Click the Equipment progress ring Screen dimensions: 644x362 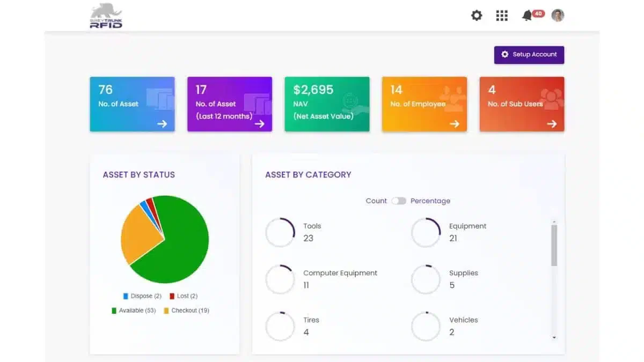click(426, 232)
